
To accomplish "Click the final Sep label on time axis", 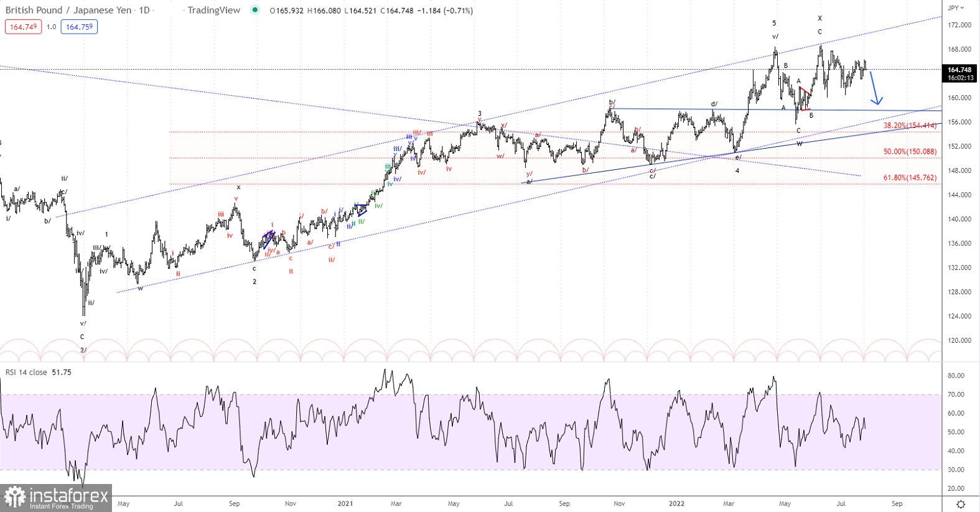I will (897, 504).
